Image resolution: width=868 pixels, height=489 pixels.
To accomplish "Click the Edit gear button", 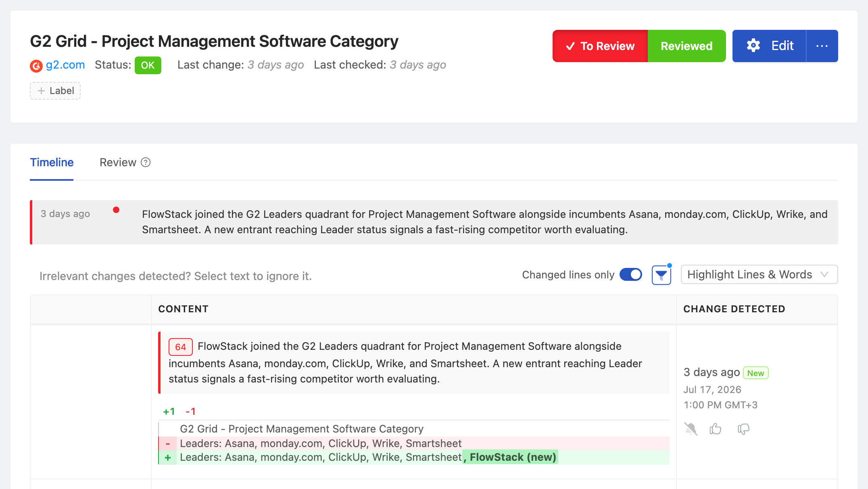I will tap(769, 46).
